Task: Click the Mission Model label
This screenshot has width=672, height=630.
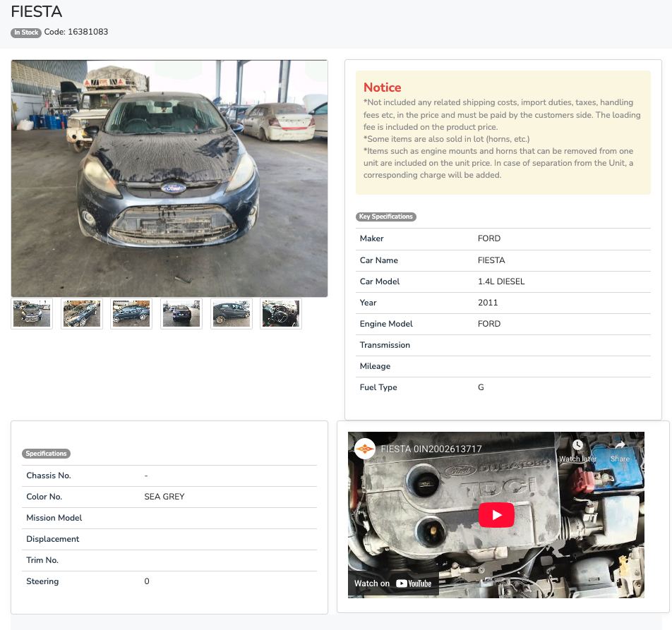Action: (x=54, y=518)
